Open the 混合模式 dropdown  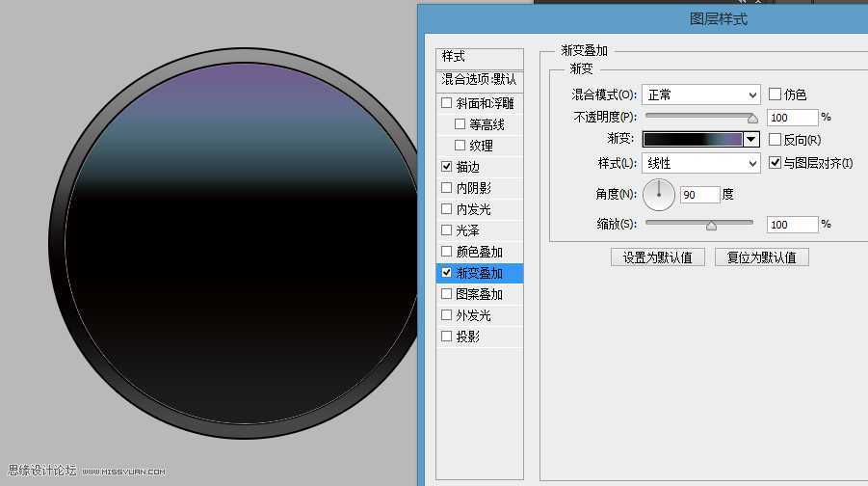(x=700, y=94)
